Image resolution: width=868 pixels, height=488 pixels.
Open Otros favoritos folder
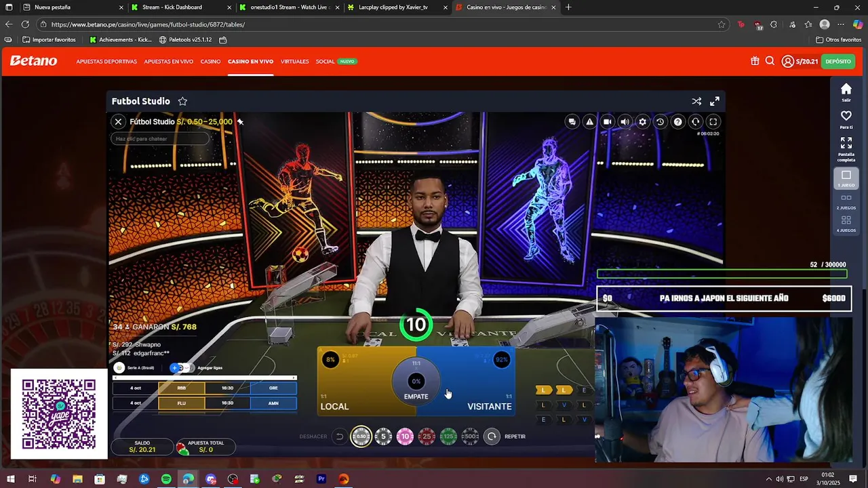pos(839,40)
